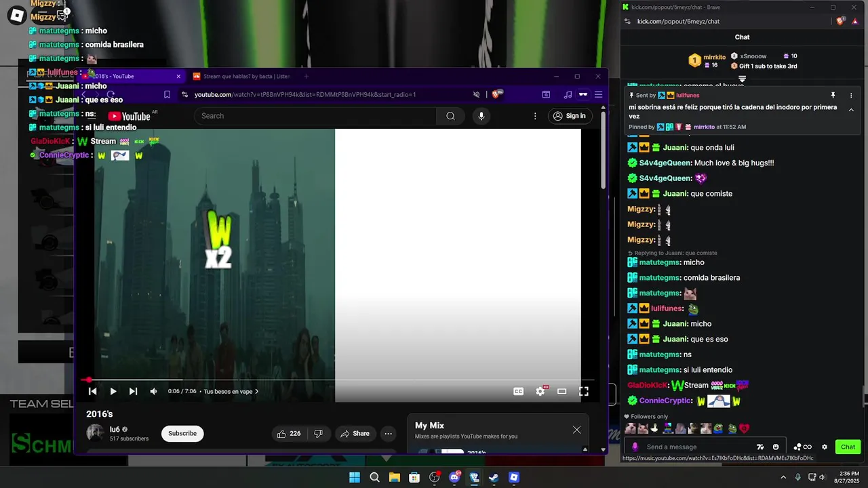Switch YouTube player to theater mode
This screenshot has height=488, width=868.
pos(561,391)
